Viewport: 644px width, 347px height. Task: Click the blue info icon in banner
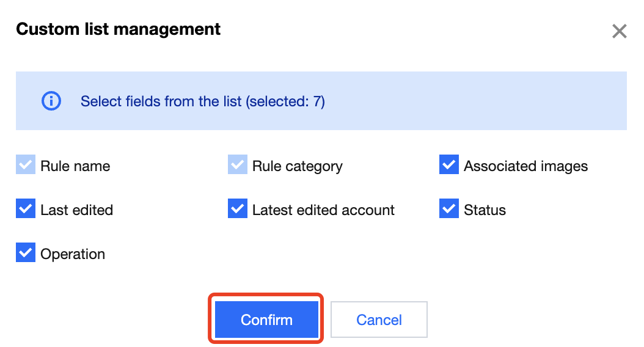tap(51, 101)
